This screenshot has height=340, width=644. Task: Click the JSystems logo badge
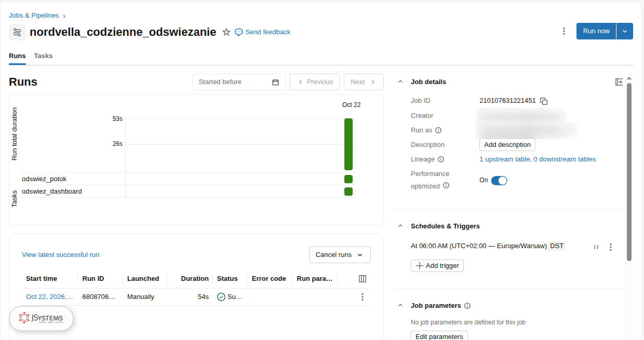(41, 318)
